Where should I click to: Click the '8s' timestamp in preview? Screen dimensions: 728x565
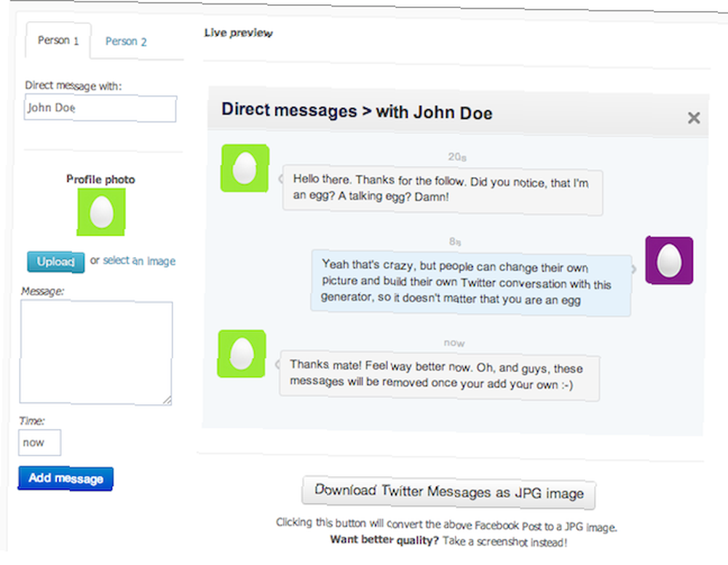click(x=455, y=242)
